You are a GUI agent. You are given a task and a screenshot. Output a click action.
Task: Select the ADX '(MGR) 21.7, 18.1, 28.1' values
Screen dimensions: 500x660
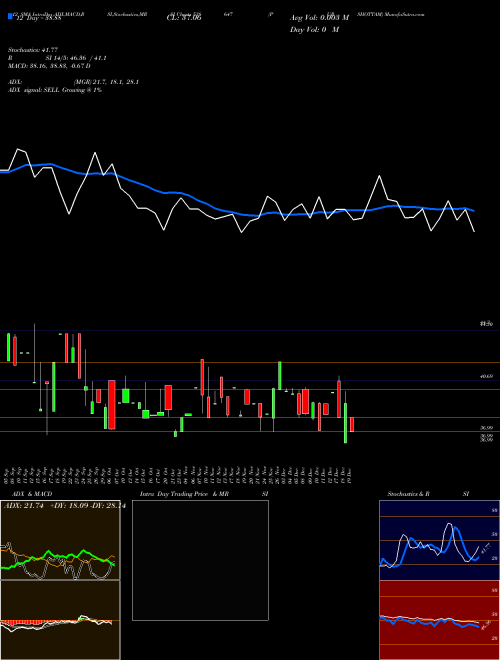tap(106, 82)
